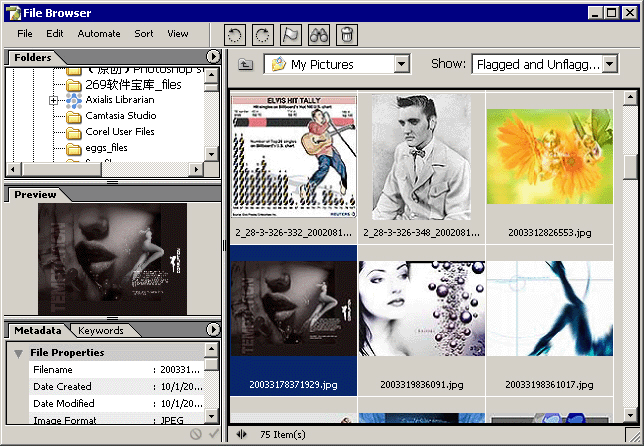The image size is (644, 446).
Task: Select the woman with bubbles thumbnail
Action: pyautogui.click(x=421, y=308)
